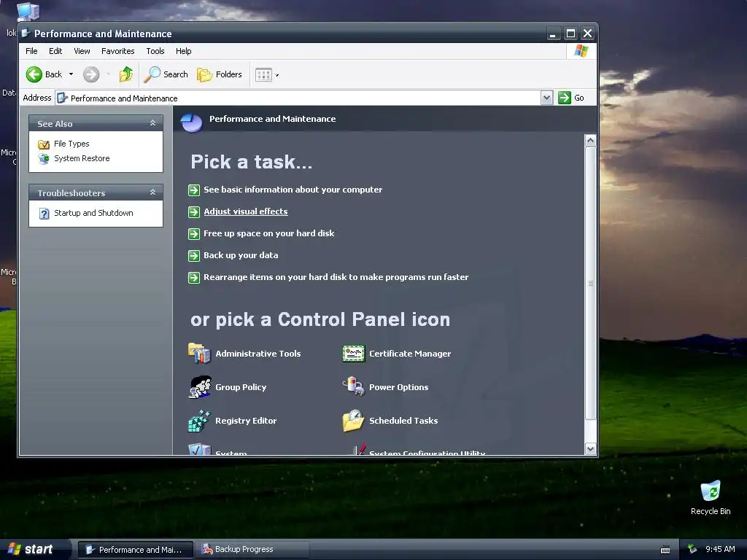Open the Edit menu
The height and width of the screenshot is (560, 747).
55,51
